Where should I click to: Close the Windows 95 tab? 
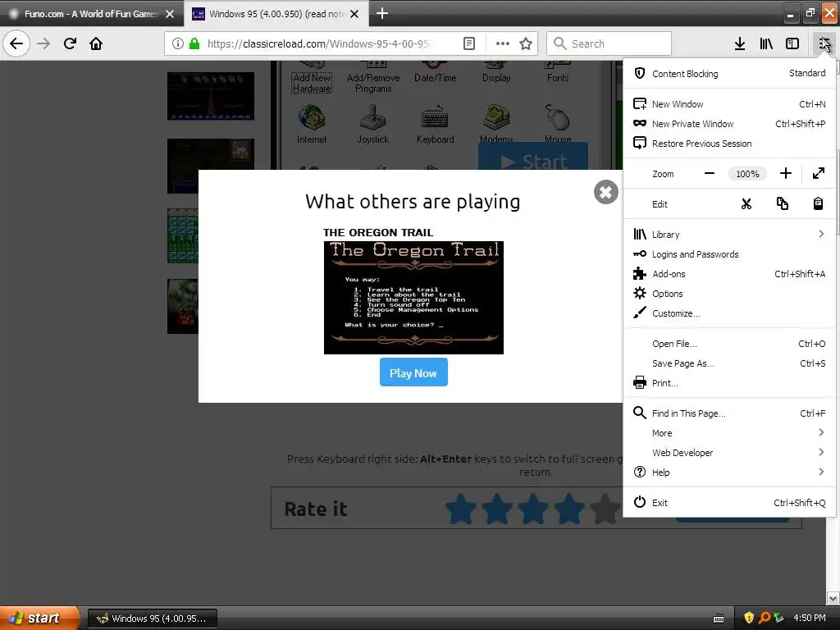tap(354, 14)
